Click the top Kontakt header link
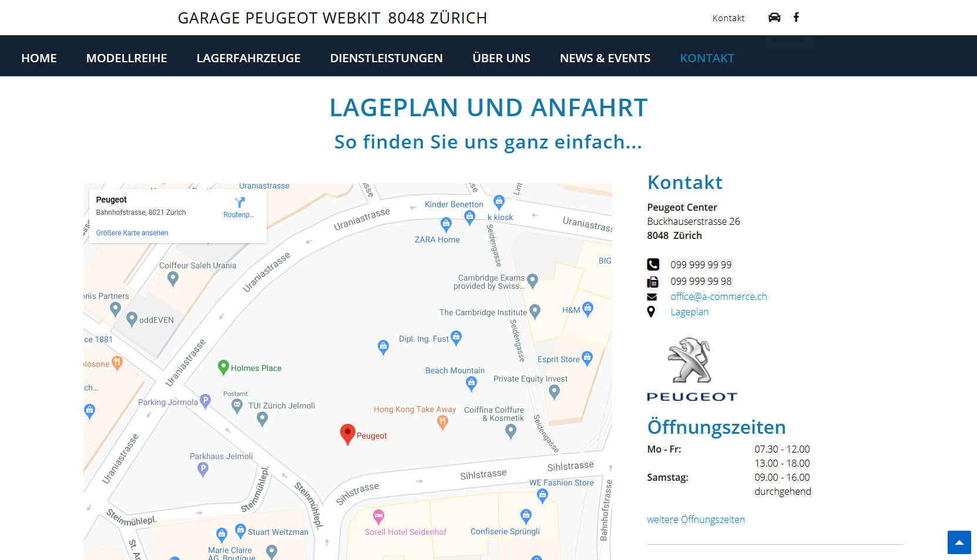Image resolution: width=977 pixels, height=560 pixels. point(728,18)
